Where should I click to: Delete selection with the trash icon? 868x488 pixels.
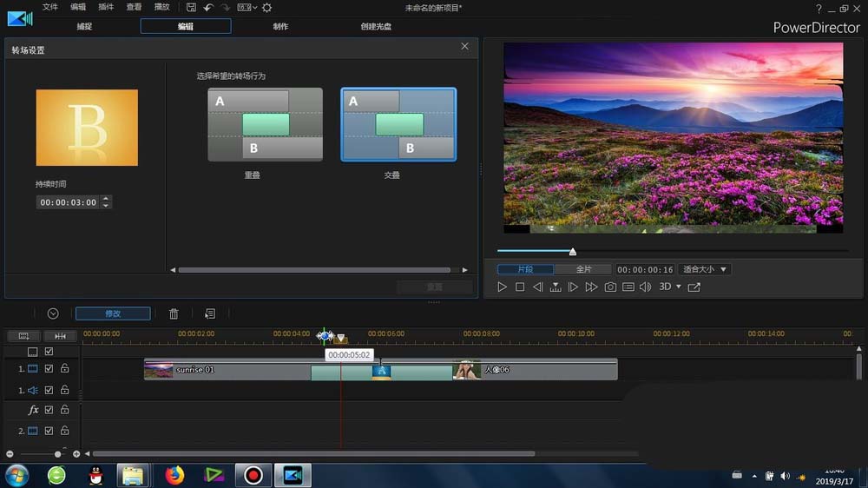[x=174, y=313]
